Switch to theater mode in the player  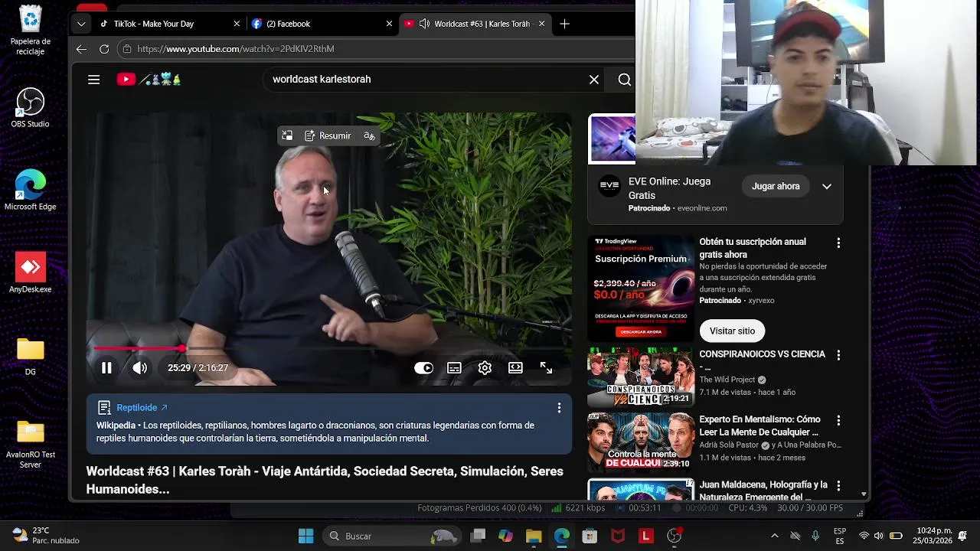point(515,368)
